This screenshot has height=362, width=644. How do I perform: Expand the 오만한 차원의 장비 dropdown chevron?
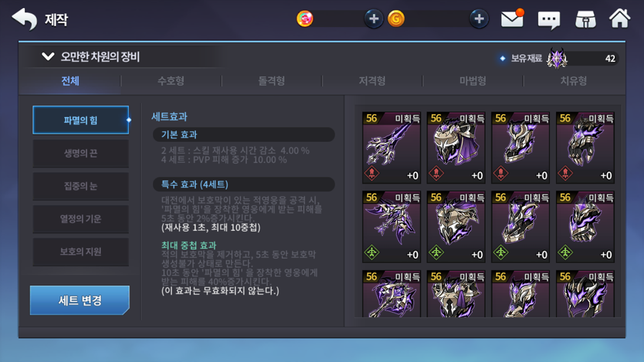[x=48, y=57]
